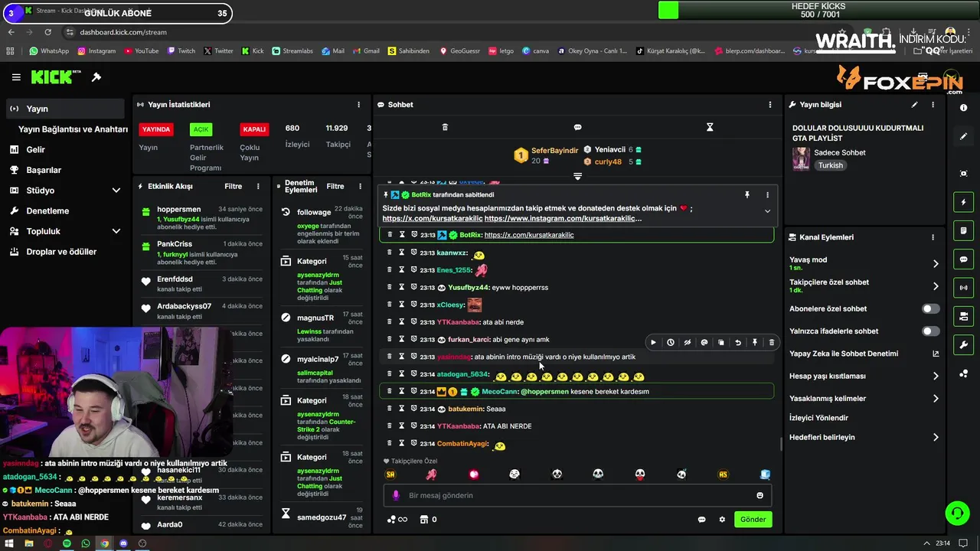Toggle the broadcast signal panel icon

pyautogui.click(x=963, y=288)
